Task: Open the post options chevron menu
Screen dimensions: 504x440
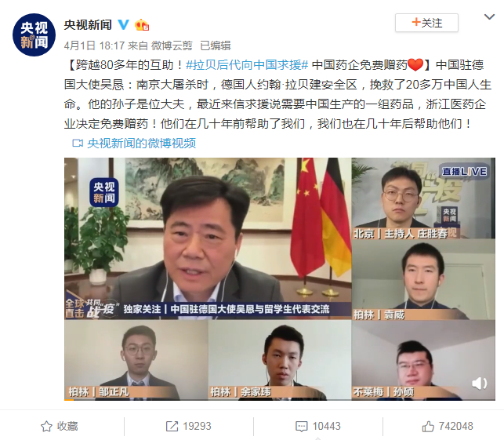Action: 489,16
